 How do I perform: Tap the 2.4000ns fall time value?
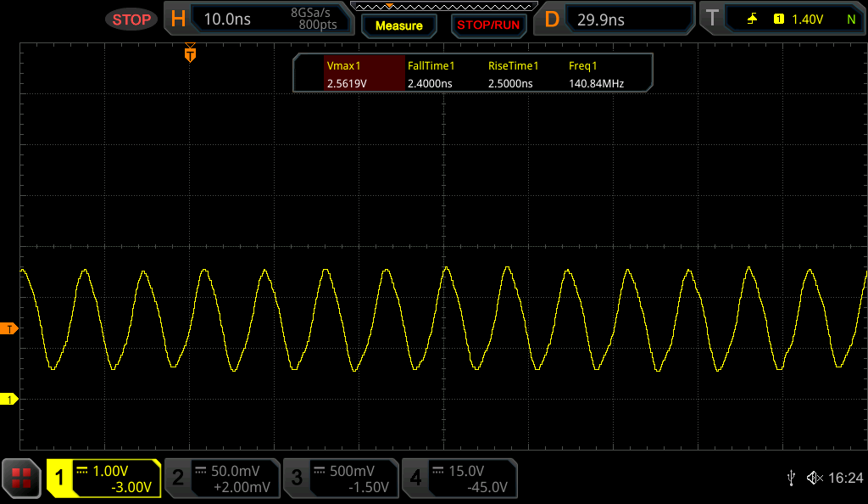430,84
